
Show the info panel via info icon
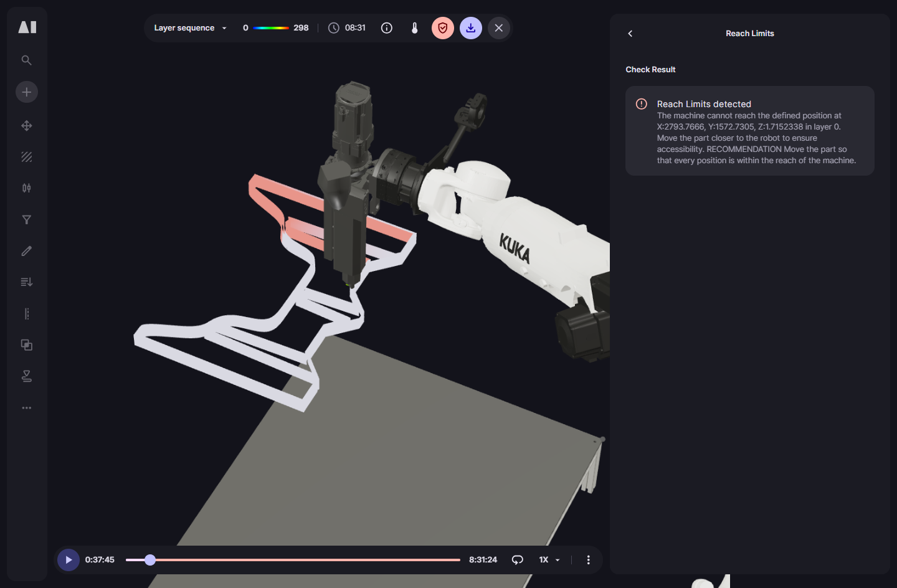(387, 28)
